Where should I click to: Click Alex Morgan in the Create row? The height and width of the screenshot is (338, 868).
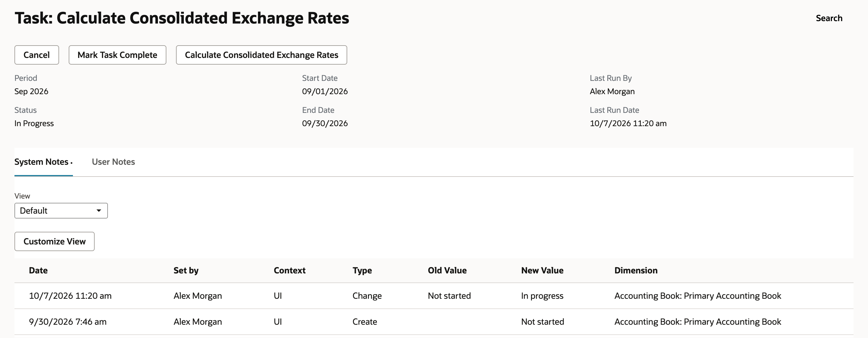[198, 322]
